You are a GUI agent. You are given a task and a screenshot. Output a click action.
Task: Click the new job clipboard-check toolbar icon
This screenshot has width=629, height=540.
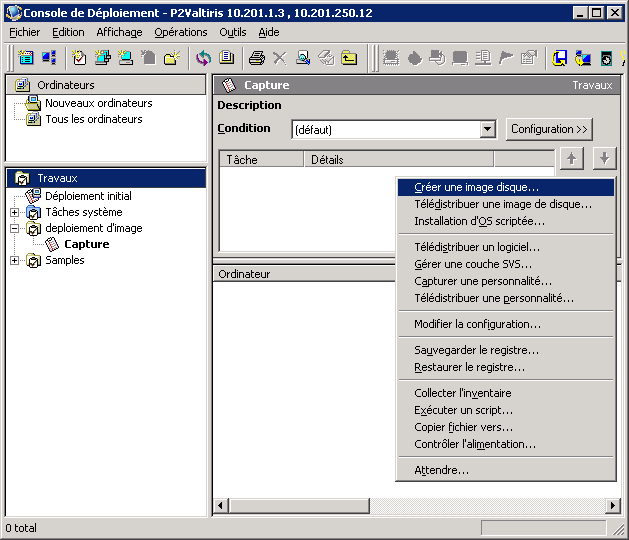(79, 58)
